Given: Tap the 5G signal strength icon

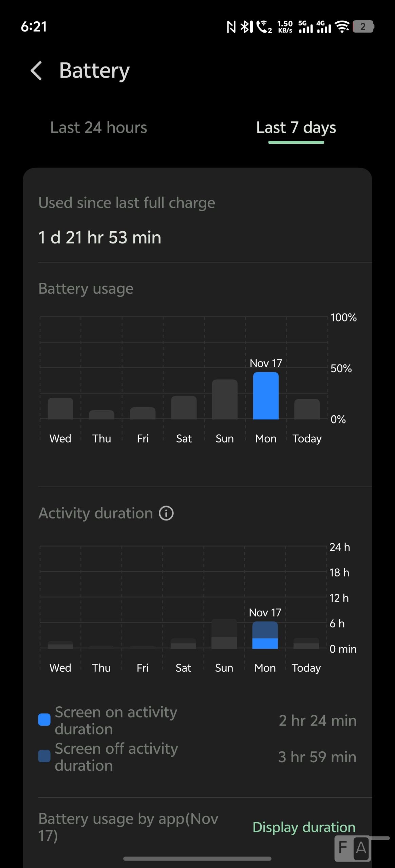Looking at the screenshot, I should [x=305, y=27].
